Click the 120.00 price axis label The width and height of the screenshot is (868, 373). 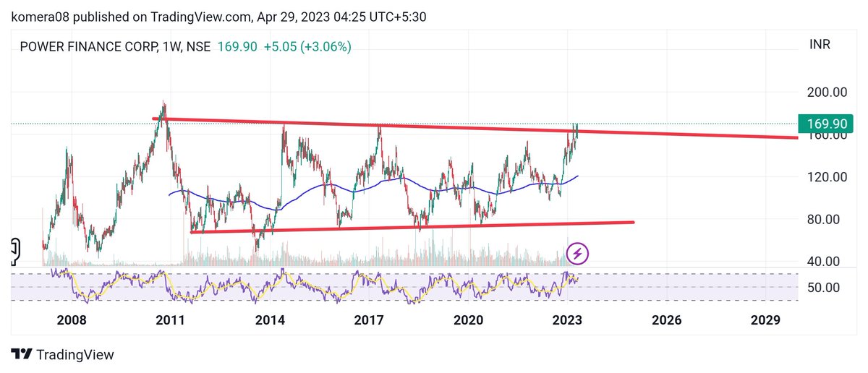click(x=827, y=177)
